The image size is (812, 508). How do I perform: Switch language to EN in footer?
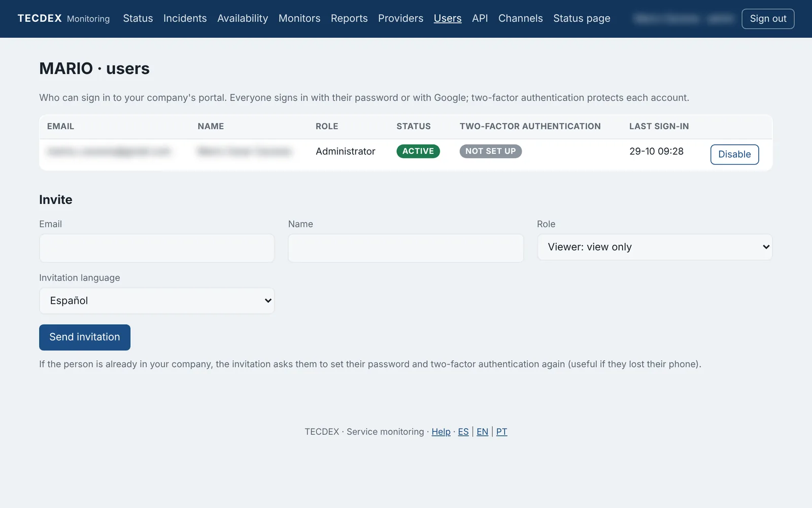(482, 432)
